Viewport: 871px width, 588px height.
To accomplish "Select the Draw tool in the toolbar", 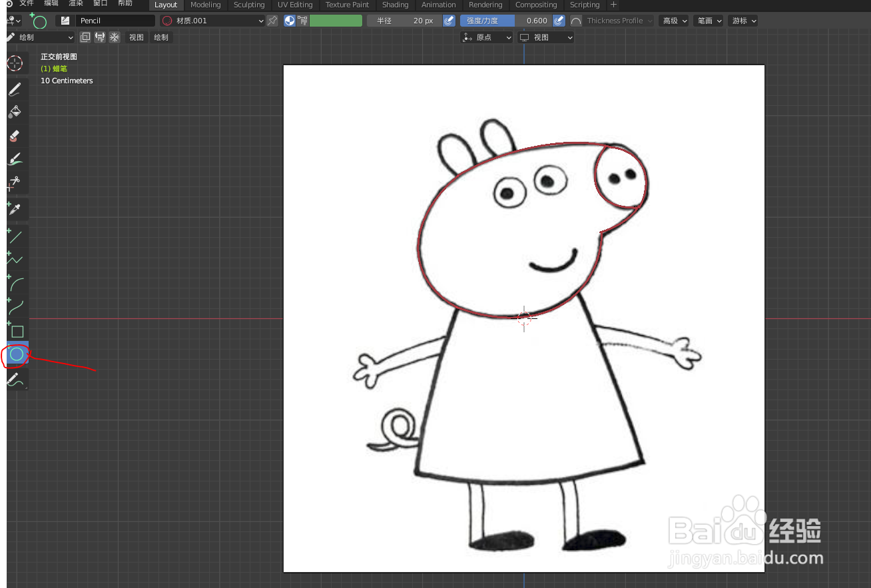I will click(x=15, y=89).
